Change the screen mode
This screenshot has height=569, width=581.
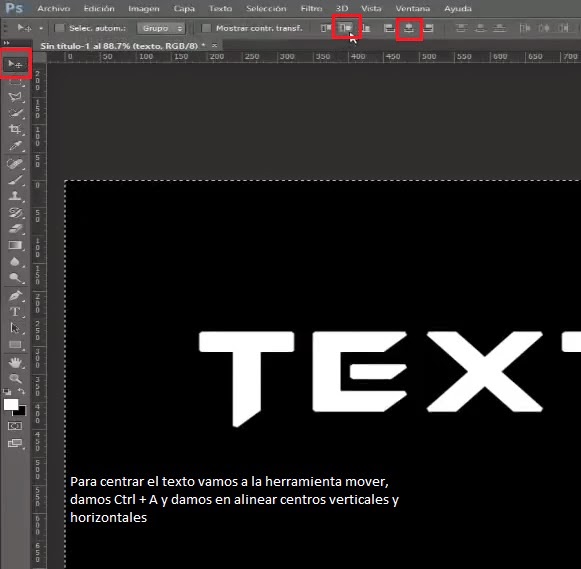(15, 443)
